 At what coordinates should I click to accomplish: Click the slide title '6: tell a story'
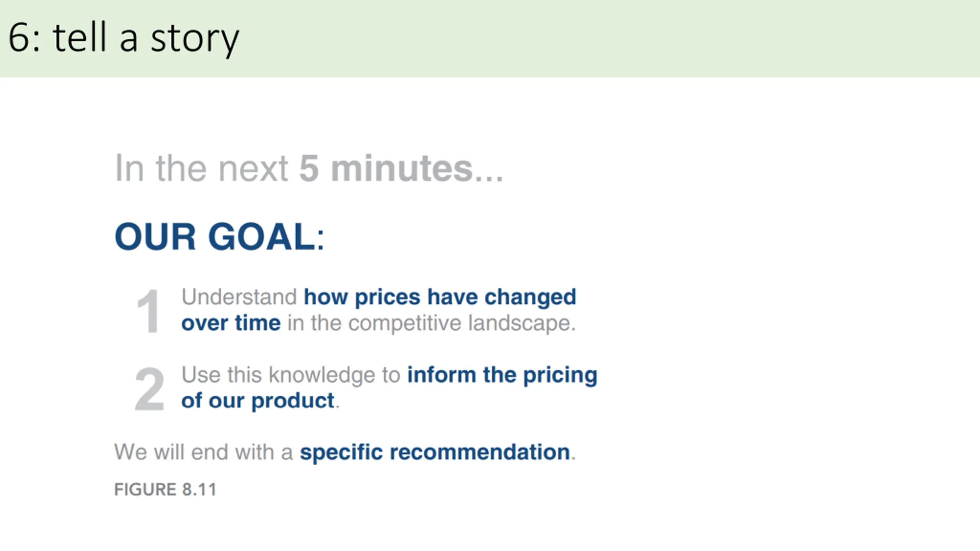click(124, 38)
